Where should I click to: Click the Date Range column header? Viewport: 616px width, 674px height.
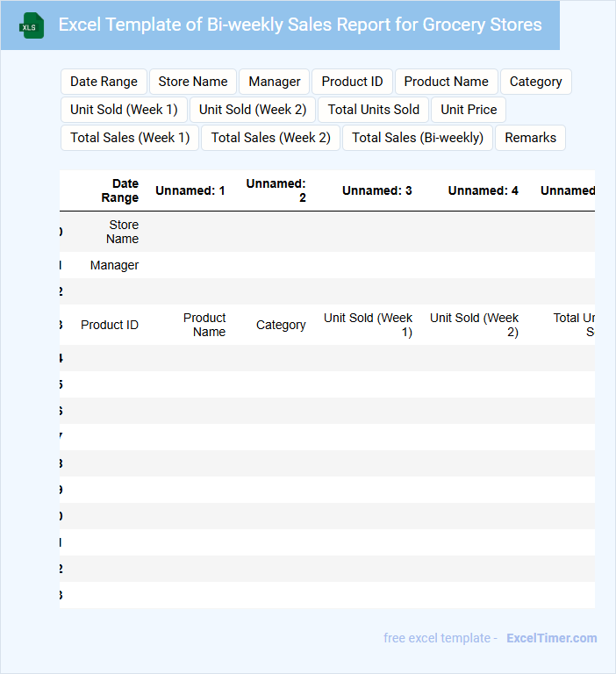120,190
